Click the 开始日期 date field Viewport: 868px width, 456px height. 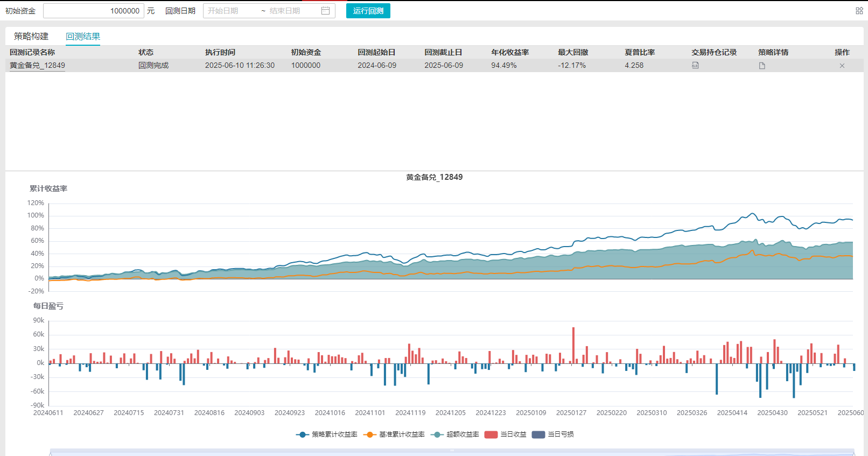(232, 11)
